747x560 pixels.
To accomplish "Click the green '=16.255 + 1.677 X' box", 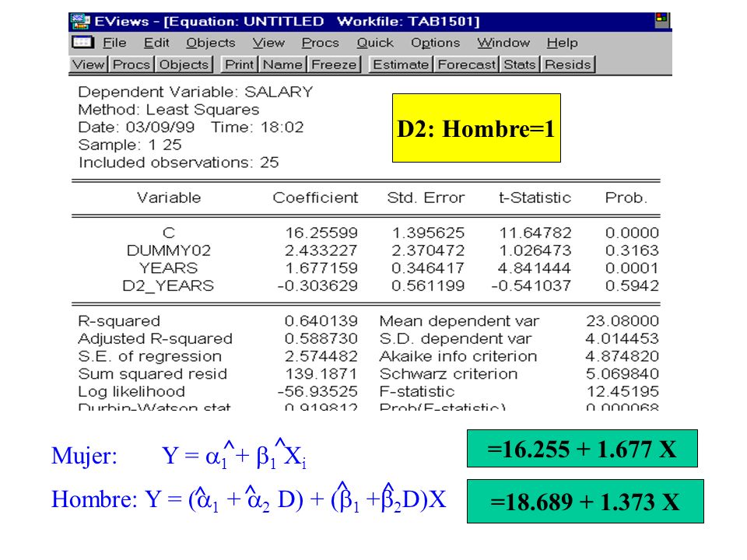I will coord(582,449).
